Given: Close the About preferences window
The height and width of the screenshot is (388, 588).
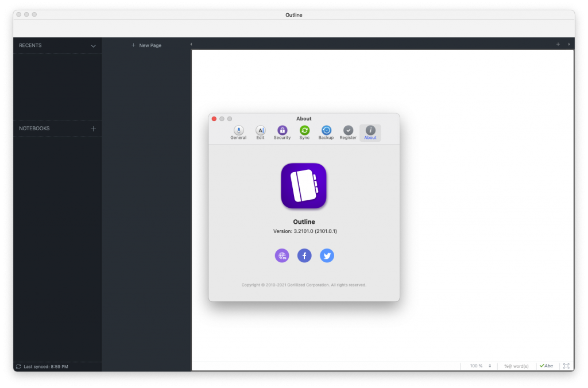Looking at the screenshot, I should click(x=214, y=119).
